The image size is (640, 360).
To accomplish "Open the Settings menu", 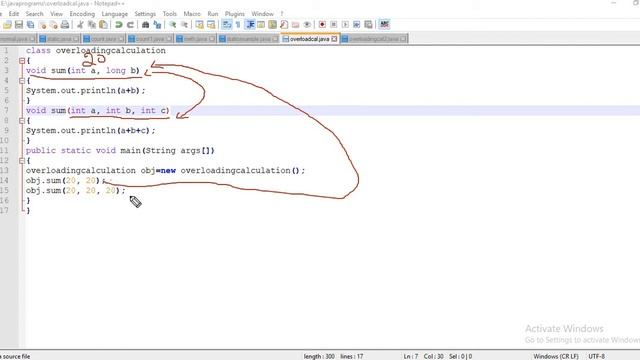I will [145, 13].
